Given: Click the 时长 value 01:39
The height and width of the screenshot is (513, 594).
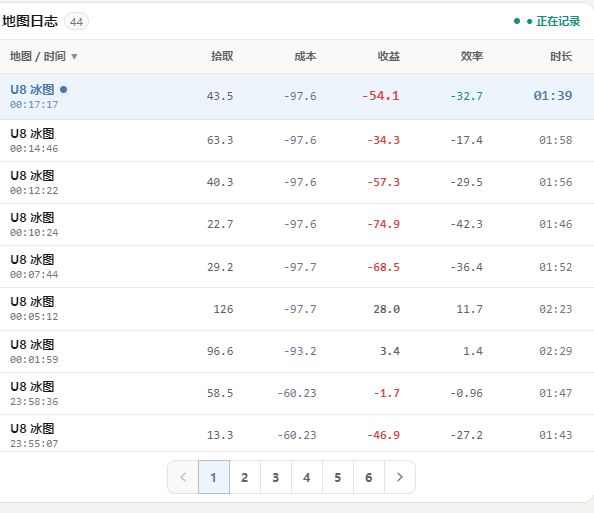Looking at the screenshot, I should pos(553,96).
